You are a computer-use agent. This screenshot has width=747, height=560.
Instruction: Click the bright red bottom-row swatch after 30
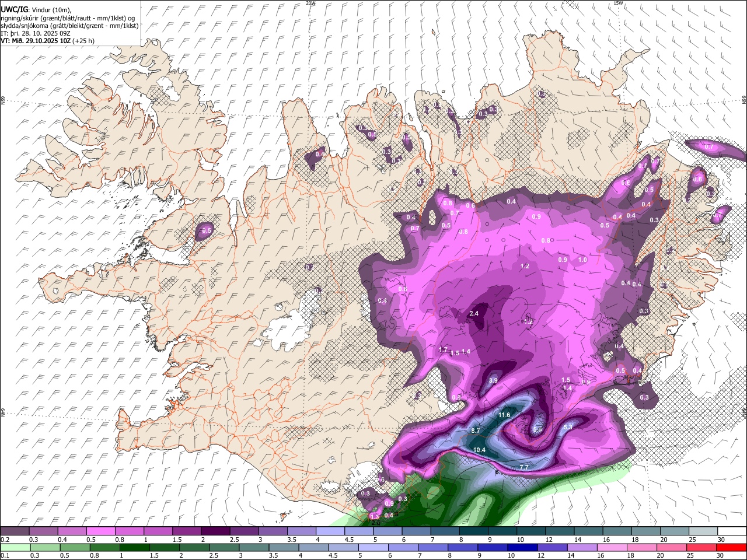pyautogui.click(x=731, y=547)
